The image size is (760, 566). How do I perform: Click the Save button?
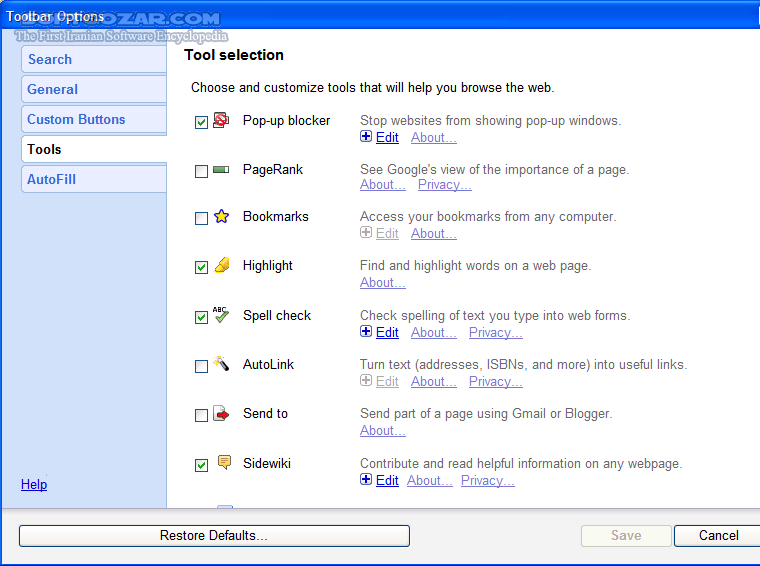(626, 535)
